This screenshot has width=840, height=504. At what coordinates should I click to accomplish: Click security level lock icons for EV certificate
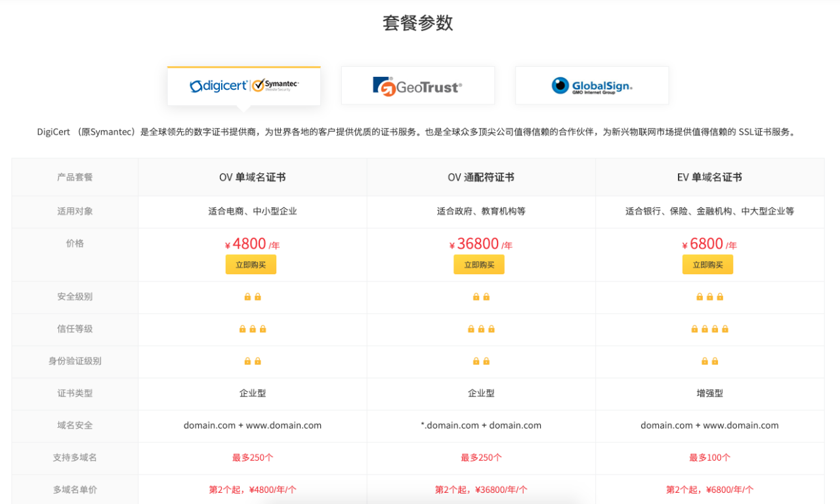709,297
